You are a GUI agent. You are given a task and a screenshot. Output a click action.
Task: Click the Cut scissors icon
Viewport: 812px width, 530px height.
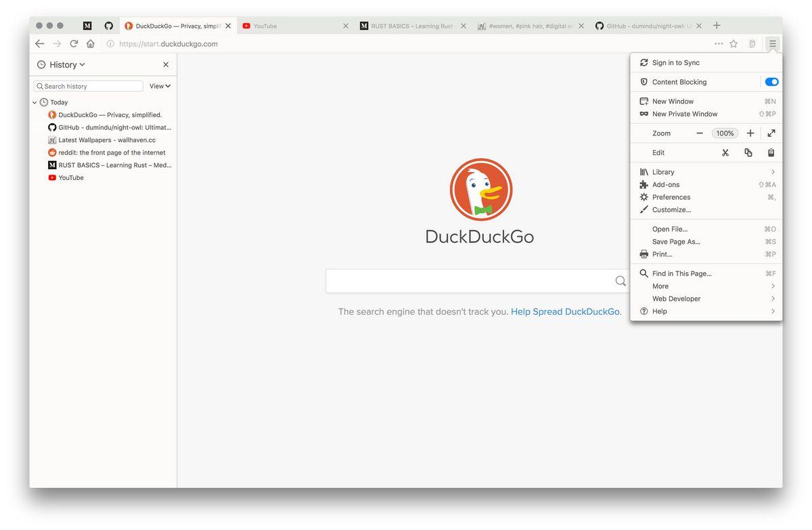point(725,152)
